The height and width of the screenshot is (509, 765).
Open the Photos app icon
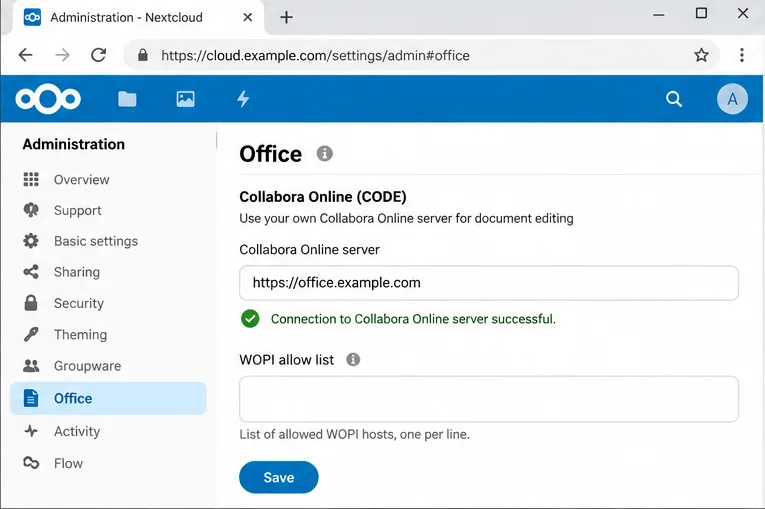coord(185,99)
